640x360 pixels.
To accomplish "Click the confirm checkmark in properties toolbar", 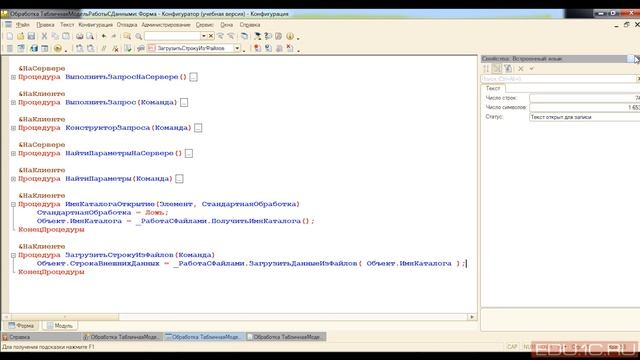I will 531,69.
